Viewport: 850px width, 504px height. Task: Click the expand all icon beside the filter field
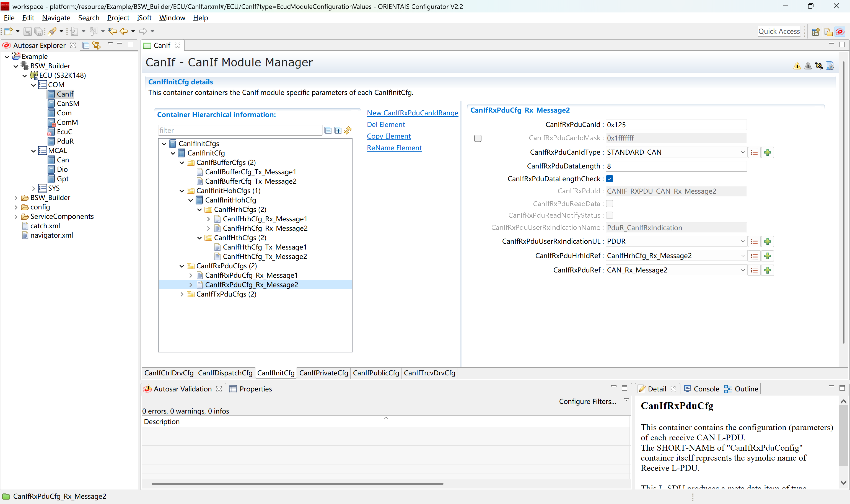coord(338,130)
